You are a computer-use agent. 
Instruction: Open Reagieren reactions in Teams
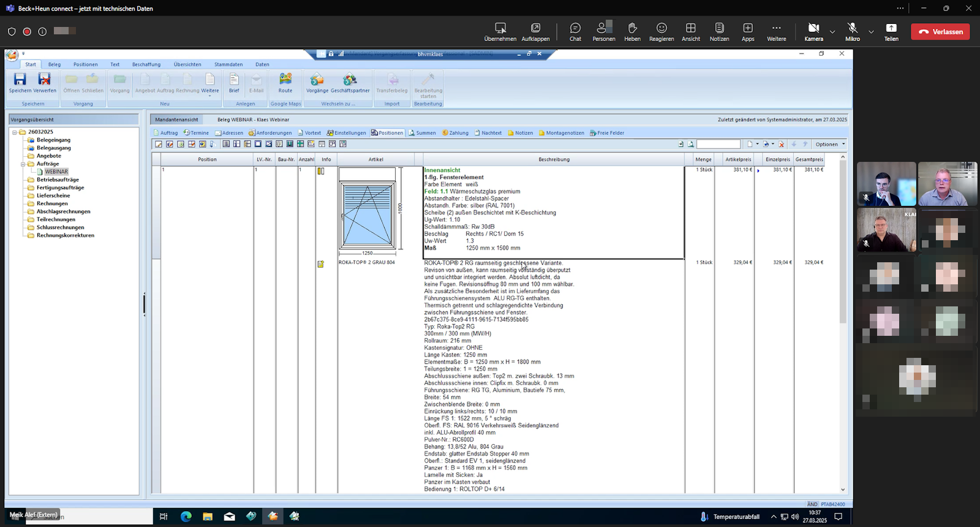click(661, 31)
